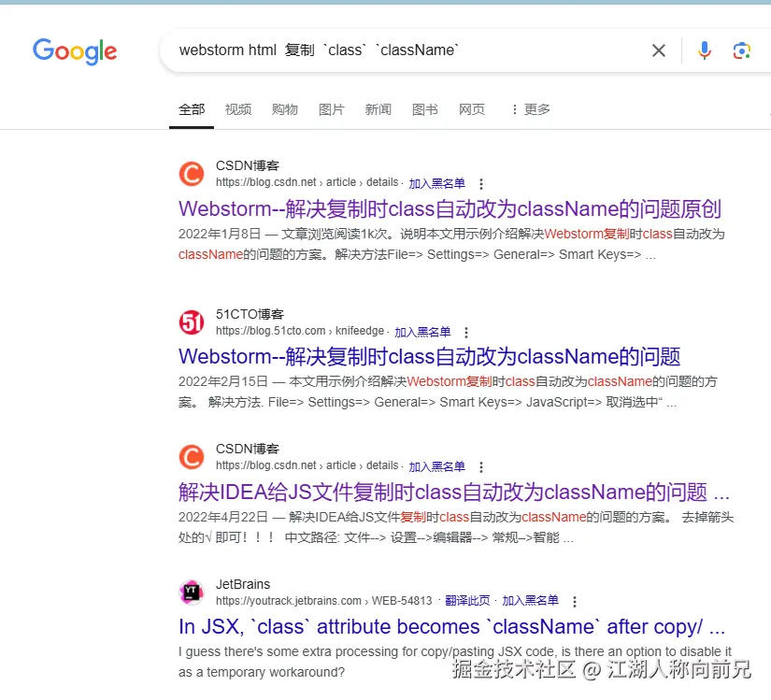Click the first CSDN favicon
Viewport: 771px width, 700px height.
[192, 174]
